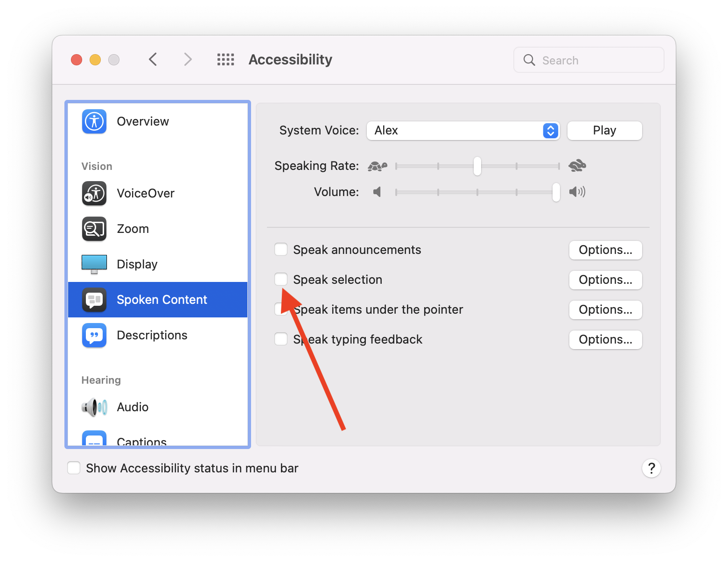Viewport: 728px width, 562px height.
Task: Enable Speak typing feedback checkbox
Action: (x=281, y=339)
